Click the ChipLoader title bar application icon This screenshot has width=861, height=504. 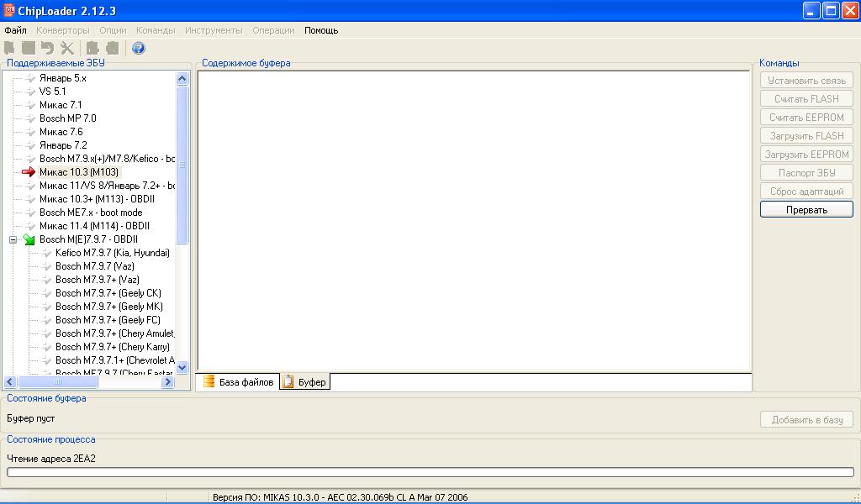click(x=8, y=10)
